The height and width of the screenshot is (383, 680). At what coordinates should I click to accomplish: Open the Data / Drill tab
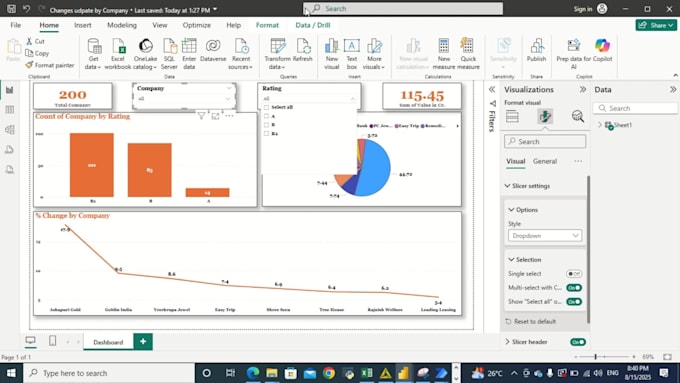pyautogui.click(x=313, y=25)
